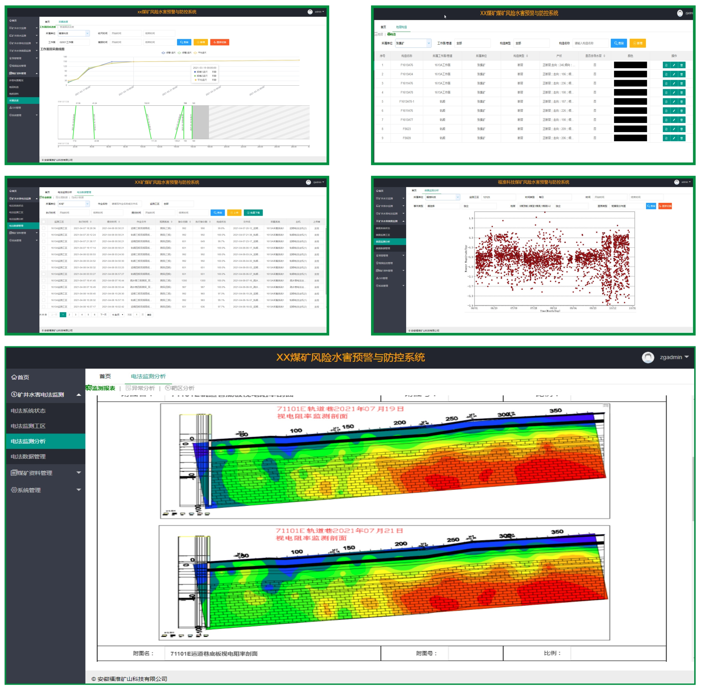
Task: Click row 1 view icon in structure table
Action: pos(666,65)
